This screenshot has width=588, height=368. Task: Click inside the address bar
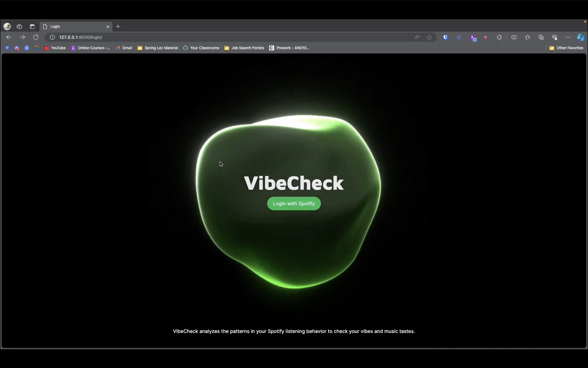pyautogui.click(x=171, y=37)
